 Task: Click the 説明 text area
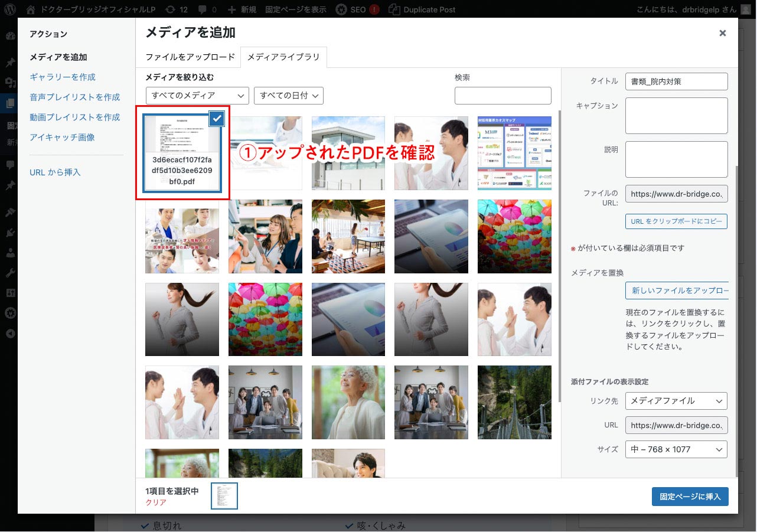pyautogui.click(x=677, y=159)
